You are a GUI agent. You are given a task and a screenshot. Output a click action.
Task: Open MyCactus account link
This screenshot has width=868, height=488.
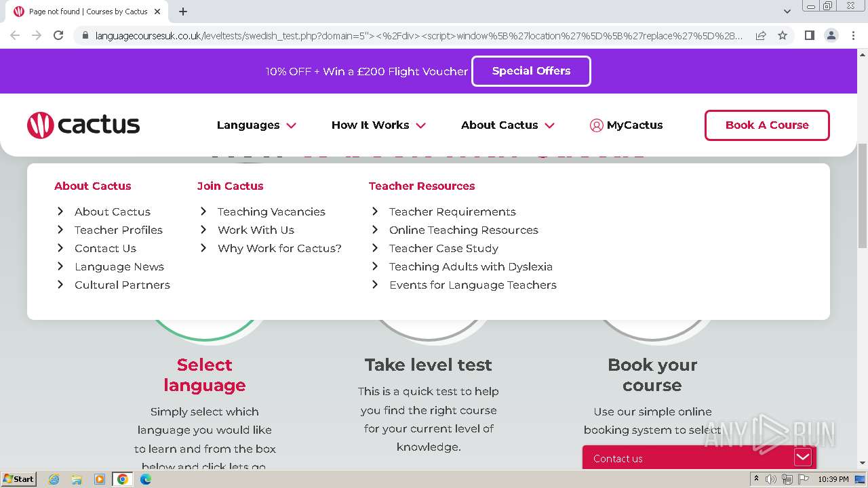click(626, 125)
